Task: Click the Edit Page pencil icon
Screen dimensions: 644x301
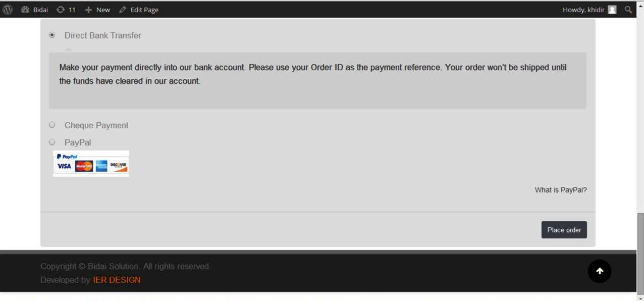Action: 123,10
